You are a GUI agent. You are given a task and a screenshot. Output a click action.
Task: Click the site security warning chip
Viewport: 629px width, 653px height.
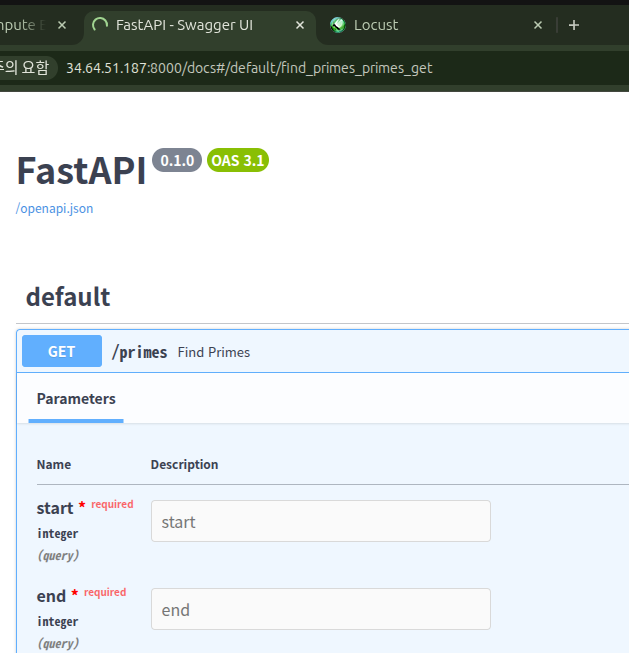pyautogui.click(x=26, y=67)
